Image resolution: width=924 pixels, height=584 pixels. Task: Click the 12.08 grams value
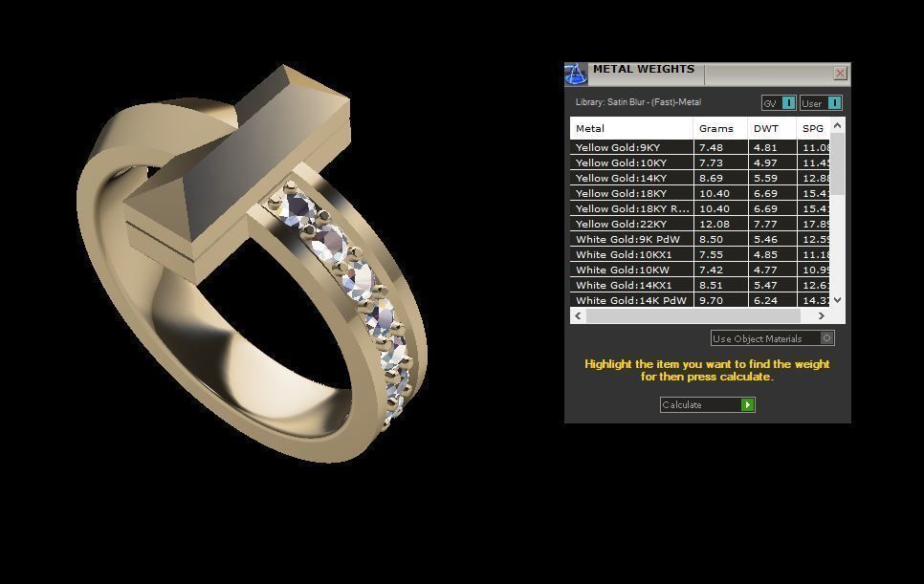click(x=715, y=224)
